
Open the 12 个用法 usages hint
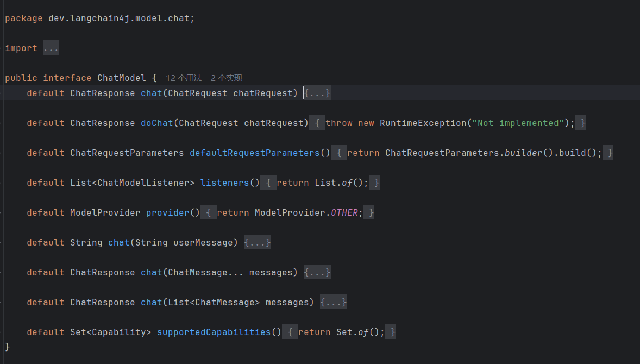(x=184, y=78)
